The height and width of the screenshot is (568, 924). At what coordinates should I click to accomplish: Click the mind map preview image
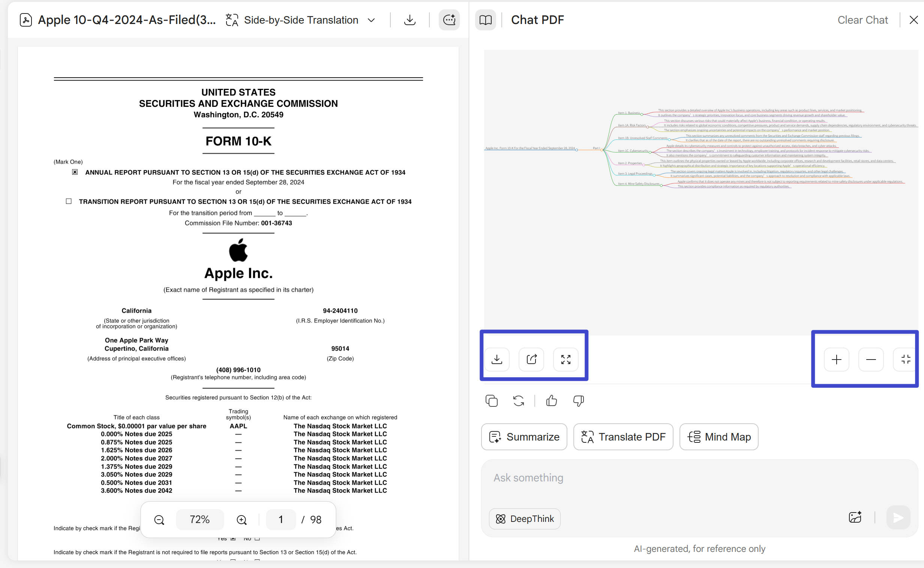(x=701, y=192)
